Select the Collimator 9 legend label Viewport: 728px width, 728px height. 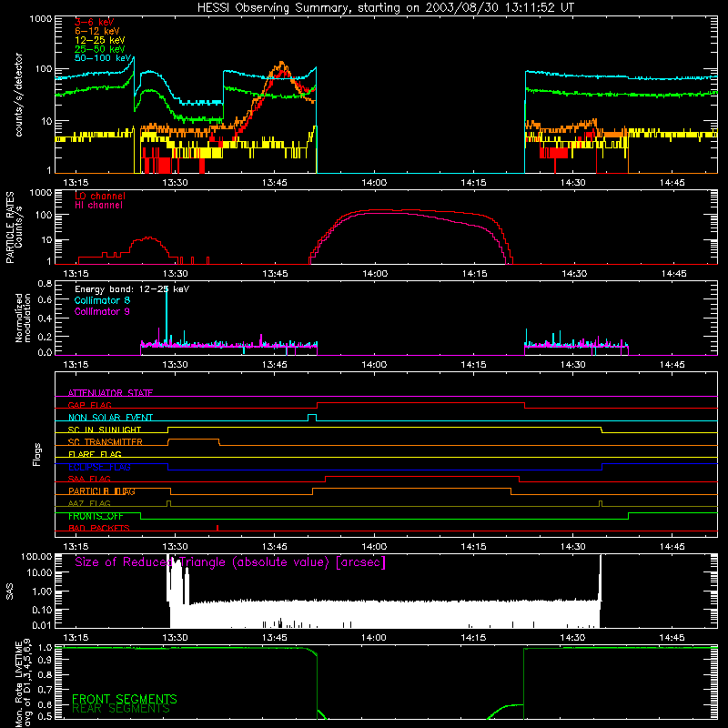click(102, 311)
